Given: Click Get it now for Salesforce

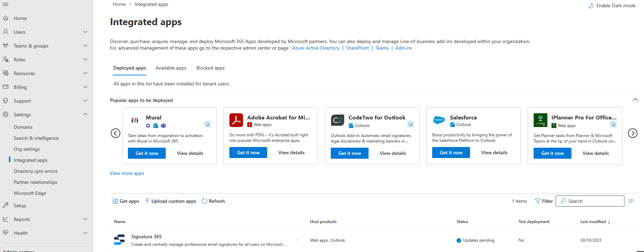Looking at the screenshot, I should [451, 153].
